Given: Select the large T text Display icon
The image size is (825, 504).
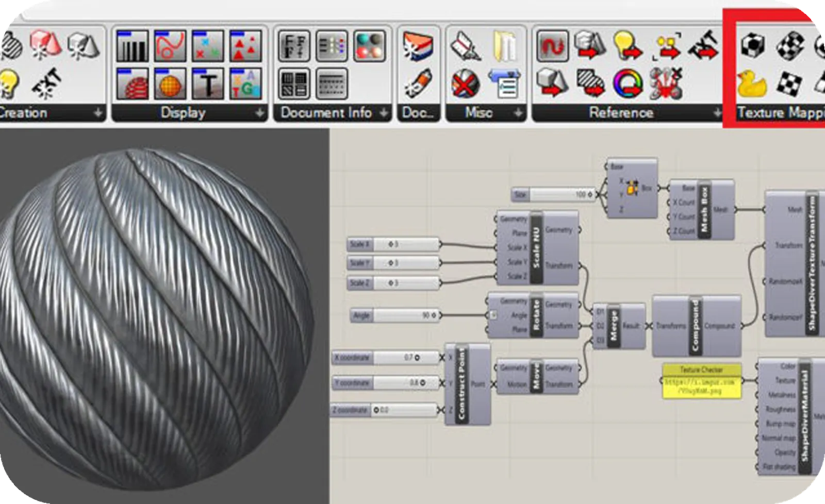Looking at the screenshot, I should pos(208,83).
